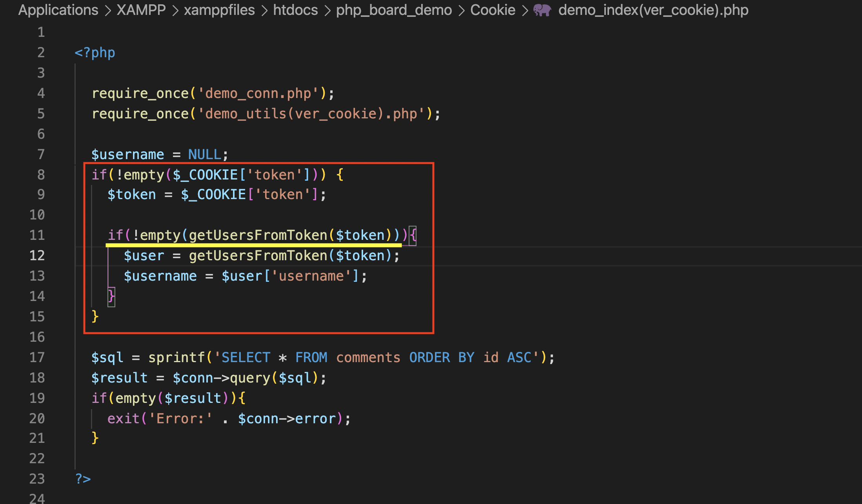Click the $conn->error expression on line 20

point(290,418)
